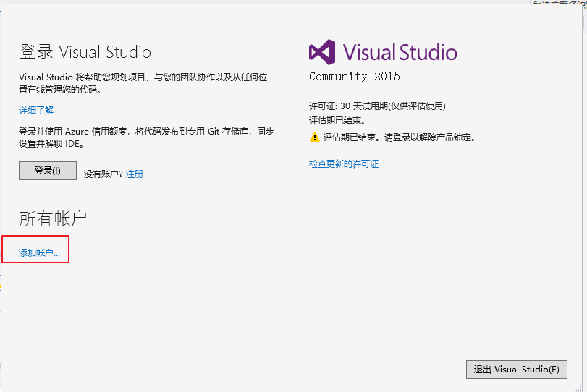This screenshot has height=392, width=587.
Task: Click the 许可证: 30 天试用期 license text
Action: pos(377,106)
